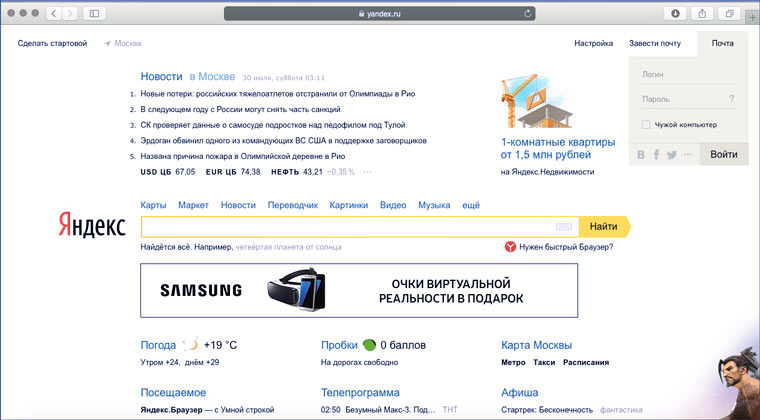Click the green traffic indicator icon
This screenshot has height=420, width=760.
(x=369, y=345)
